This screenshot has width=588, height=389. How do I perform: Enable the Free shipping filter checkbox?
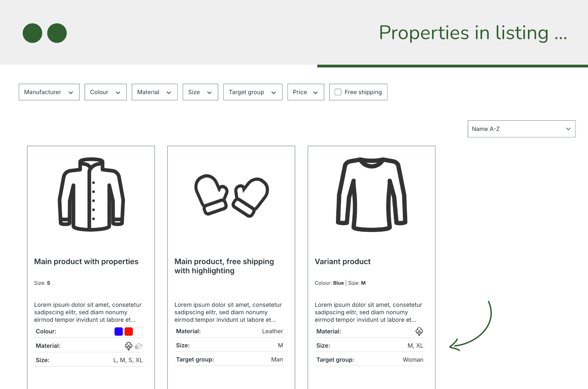338,92
